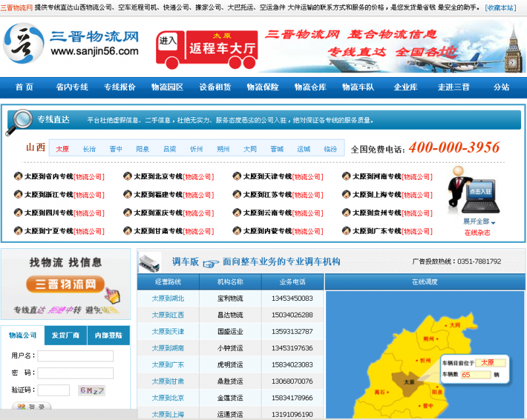The width and height of the screenshot is (527, 420).
Task: Select 长治 city in the Shanxi selector
Action: coord(89,149)
